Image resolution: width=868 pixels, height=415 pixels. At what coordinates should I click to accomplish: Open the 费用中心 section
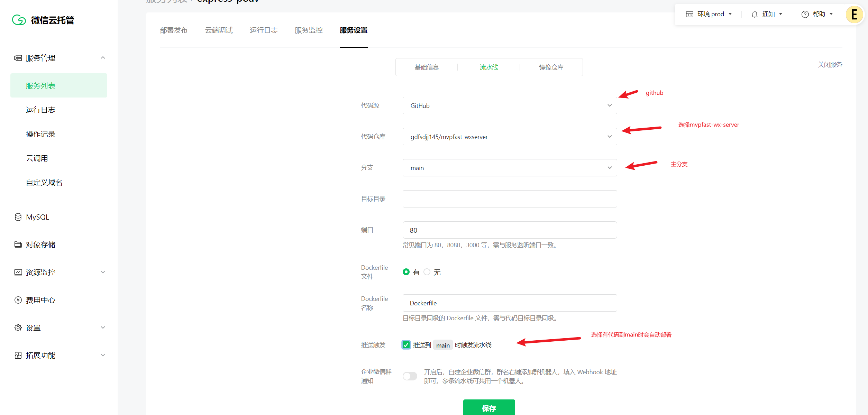(40, 300)
